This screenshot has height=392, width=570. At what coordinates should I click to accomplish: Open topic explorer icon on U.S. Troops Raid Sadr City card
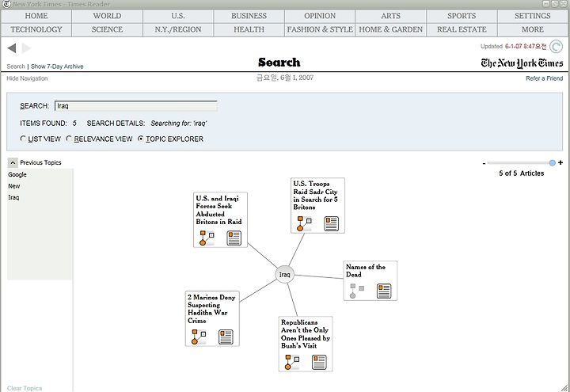click(304, 223)
